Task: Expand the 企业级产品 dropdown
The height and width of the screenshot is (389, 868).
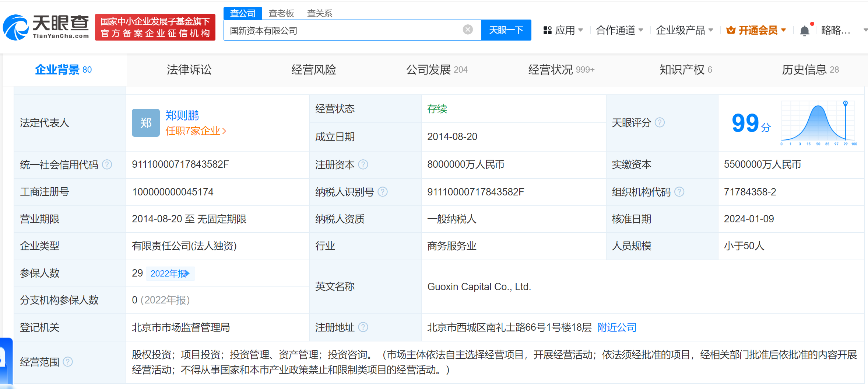Action: coord(684,30)
